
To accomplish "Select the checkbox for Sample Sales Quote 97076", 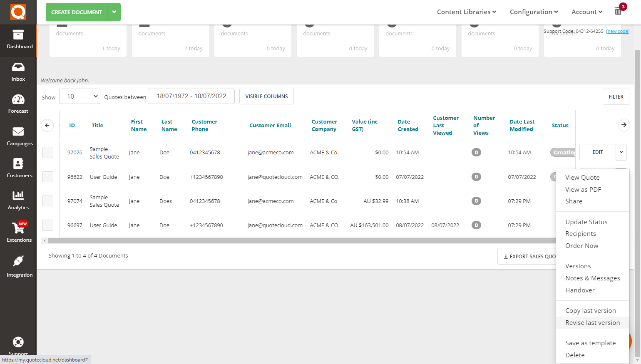I will coord(47,152).
